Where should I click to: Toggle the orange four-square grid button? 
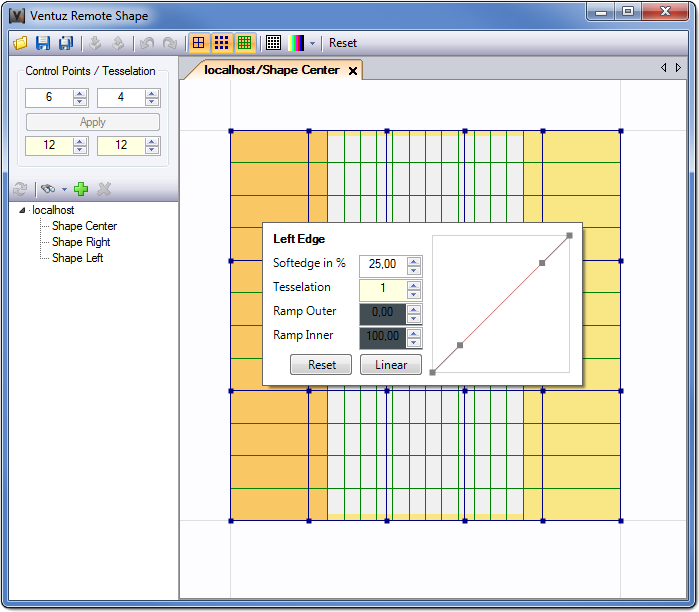click(x=199, y=43)
